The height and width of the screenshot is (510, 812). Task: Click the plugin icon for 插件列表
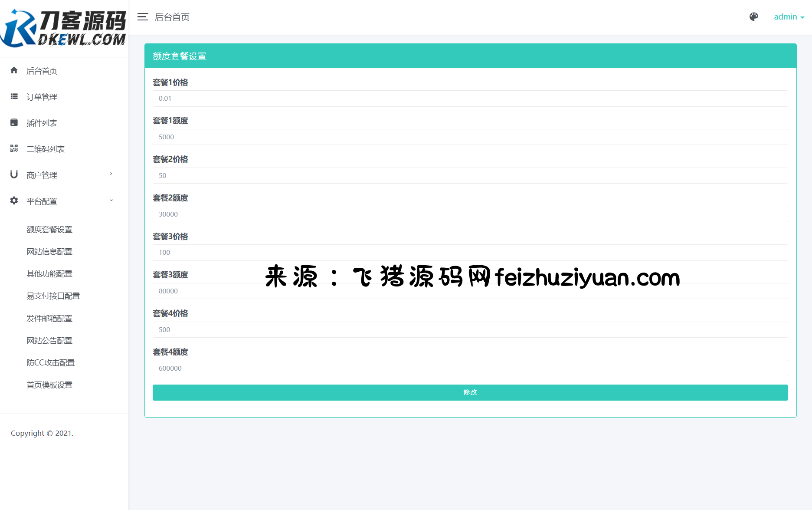click(14, 122)
